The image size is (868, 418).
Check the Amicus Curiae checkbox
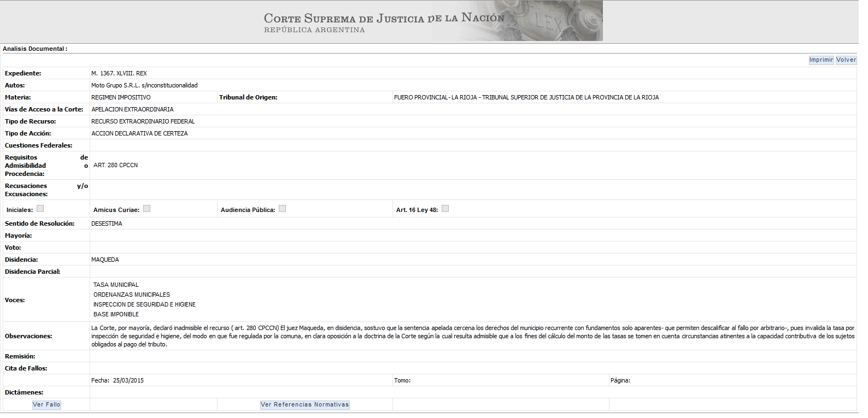point(146,209)
